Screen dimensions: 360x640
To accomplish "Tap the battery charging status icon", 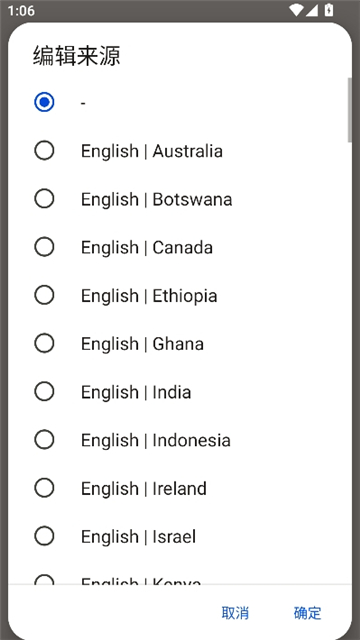I will click(329, 10).
